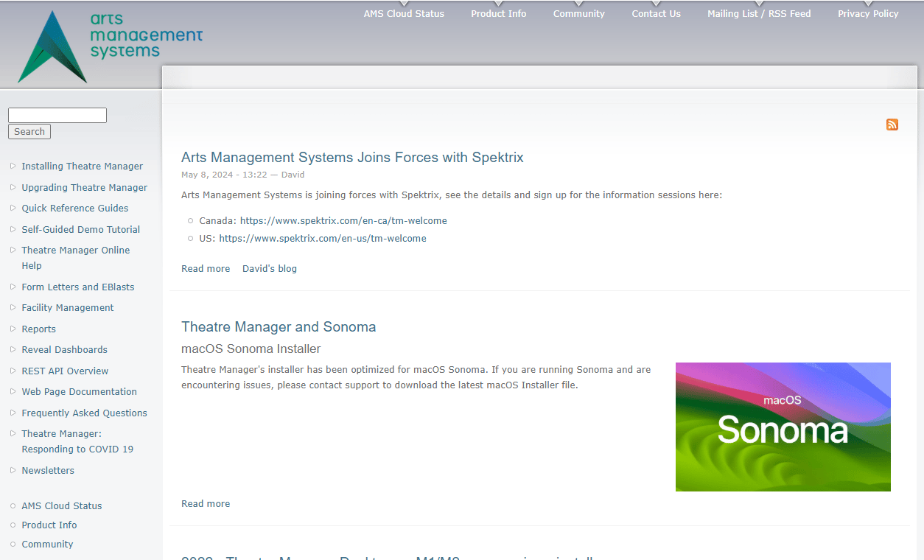Click the macOS Sonoma image
The image size is (924, 560).
tap(783, 427)
